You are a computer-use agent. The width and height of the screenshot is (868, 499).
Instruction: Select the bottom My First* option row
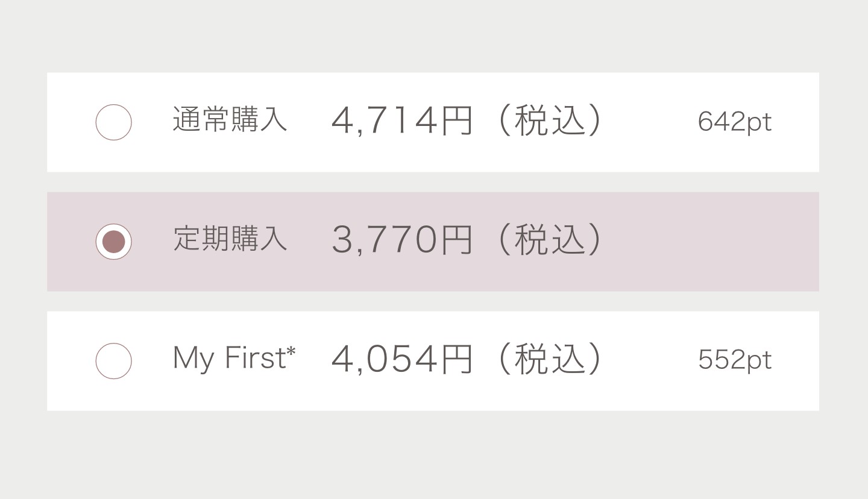click(433, 360)
